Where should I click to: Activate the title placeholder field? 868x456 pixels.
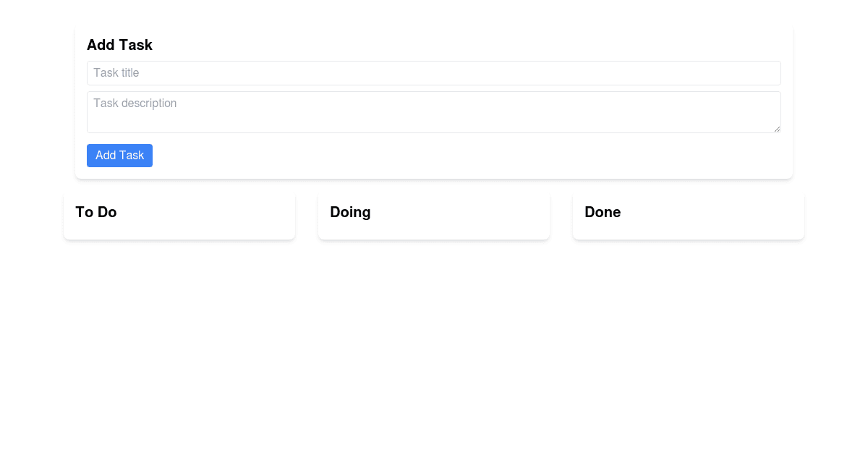pyautogui.click(x=434, y=72)
